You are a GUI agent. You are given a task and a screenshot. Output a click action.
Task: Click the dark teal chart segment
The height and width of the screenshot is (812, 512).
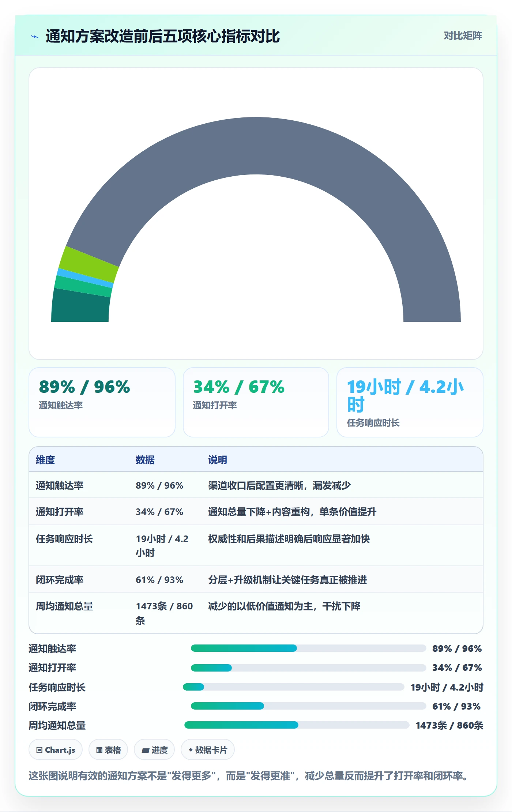coord(80,307)
